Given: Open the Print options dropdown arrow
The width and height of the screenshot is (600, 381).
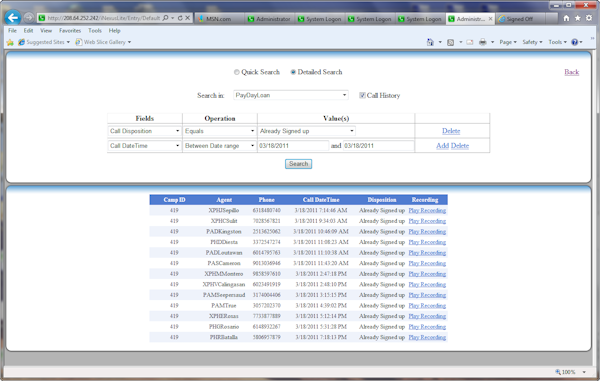Looking at the screenshot, I should [x=492, y=42].
